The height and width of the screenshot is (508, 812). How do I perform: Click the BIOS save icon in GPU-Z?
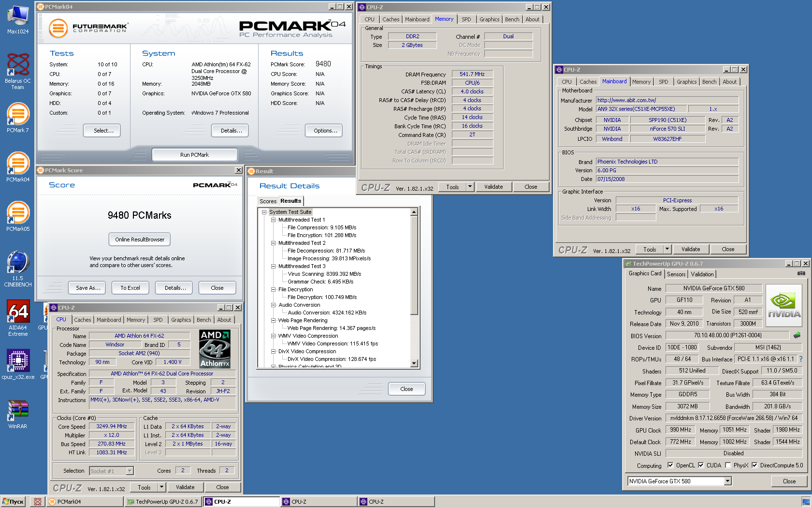(x=797, y=335)
